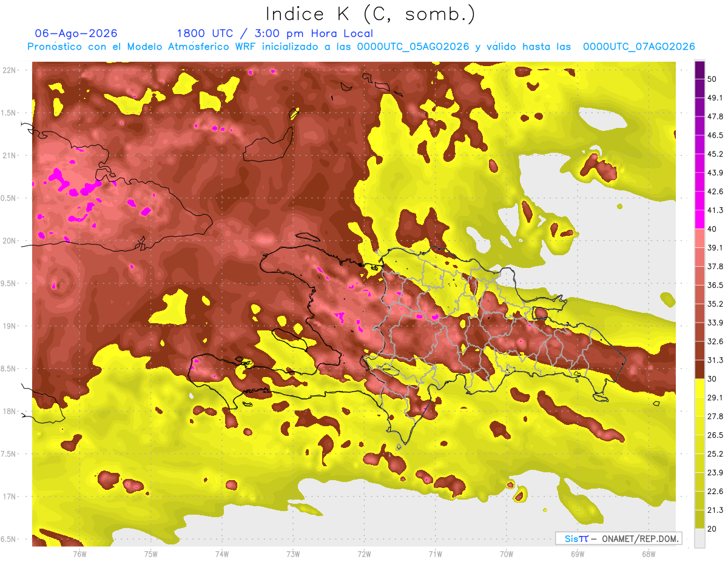Screen dimensions: 728x562
Task: Click the '20N' latitude label
Action: [10, 241]
